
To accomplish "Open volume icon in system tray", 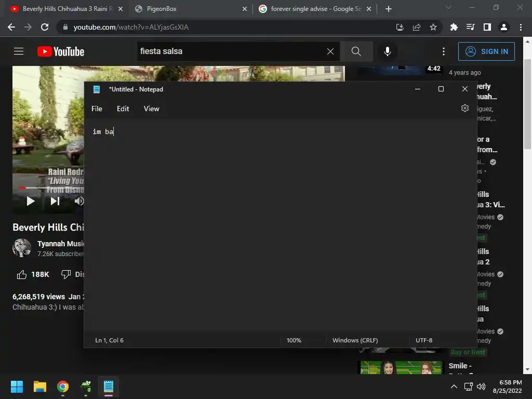I will [481, 387].
